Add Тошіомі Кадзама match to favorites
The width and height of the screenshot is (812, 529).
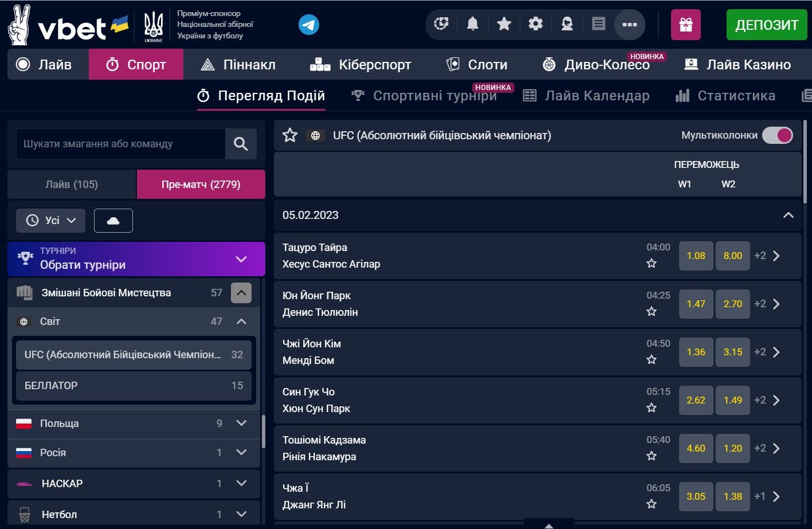(x=652, y=456)
